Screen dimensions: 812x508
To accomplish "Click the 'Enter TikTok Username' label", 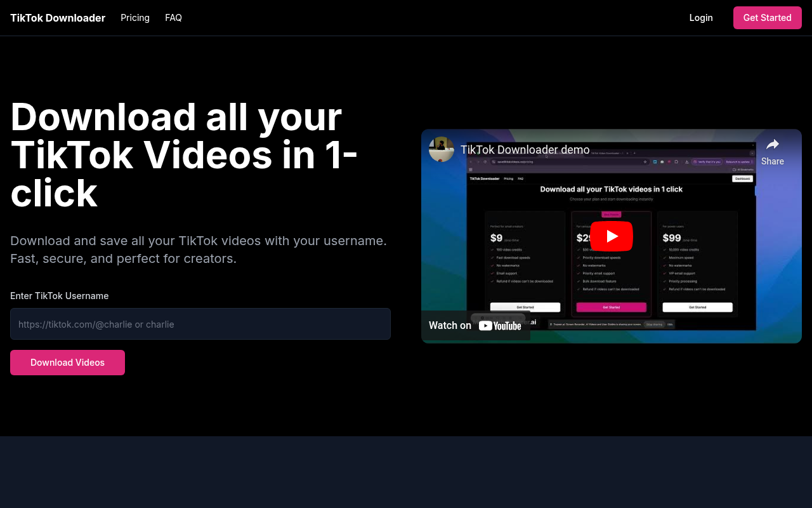I will (60, 296).
